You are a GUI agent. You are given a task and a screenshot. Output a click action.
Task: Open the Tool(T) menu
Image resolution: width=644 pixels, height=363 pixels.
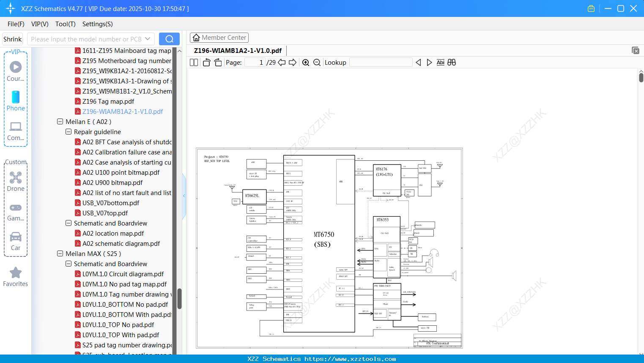point(65,24)
